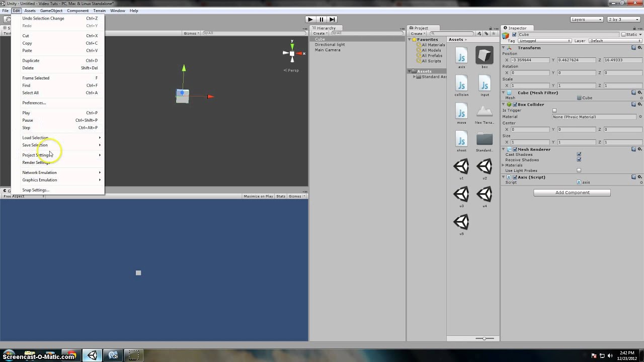The image size is (644, 362).
Task: Select the move script asset
Action: (x=461, y=111)
